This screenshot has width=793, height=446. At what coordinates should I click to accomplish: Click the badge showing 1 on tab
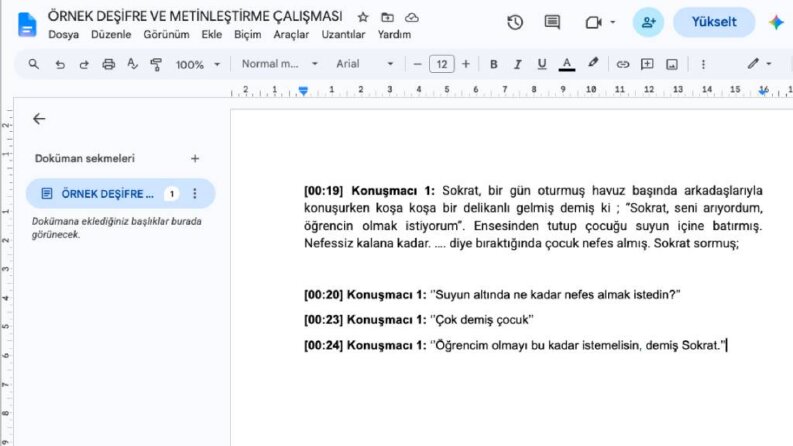pos(172,194)
